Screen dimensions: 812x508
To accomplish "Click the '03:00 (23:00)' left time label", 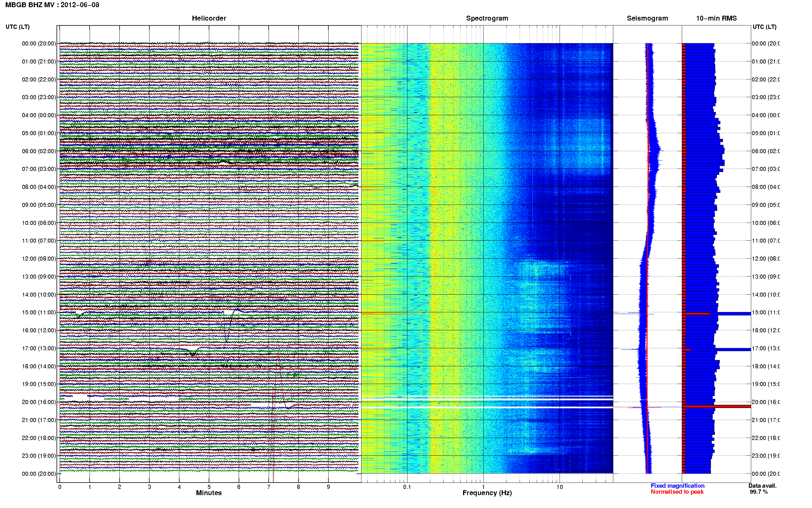I will tap(39, 97).
